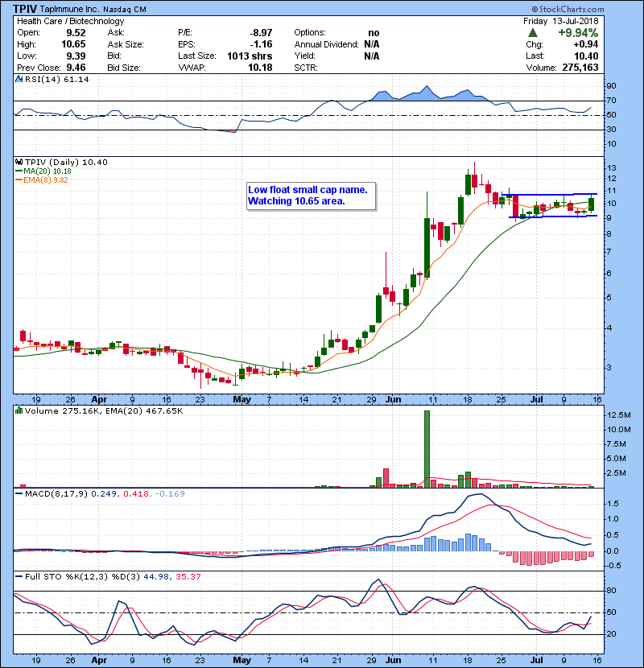Click the 80 level on stochastic axis
644x668 pixels.
(612, 591)
